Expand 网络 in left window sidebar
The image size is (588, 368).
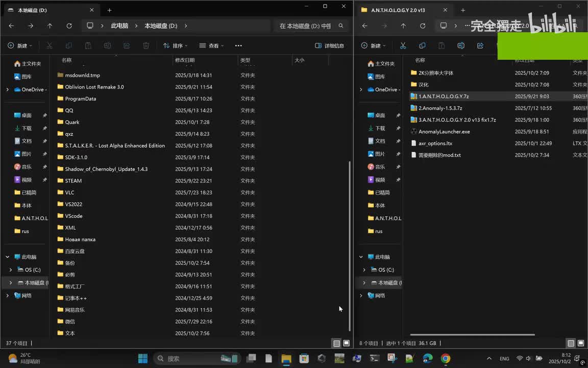(x=7, y=295)
